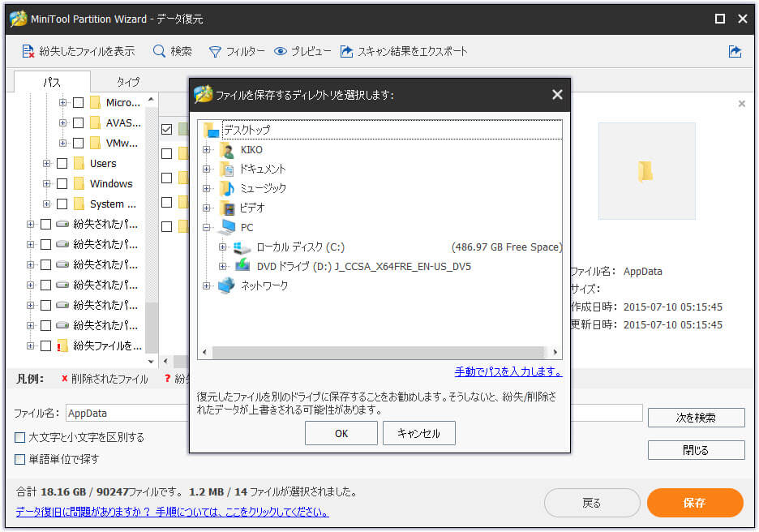Select the Documents (ドキュメント) folder icon
The height and width of the screenshot is (532, 759).
click(227, 169)
